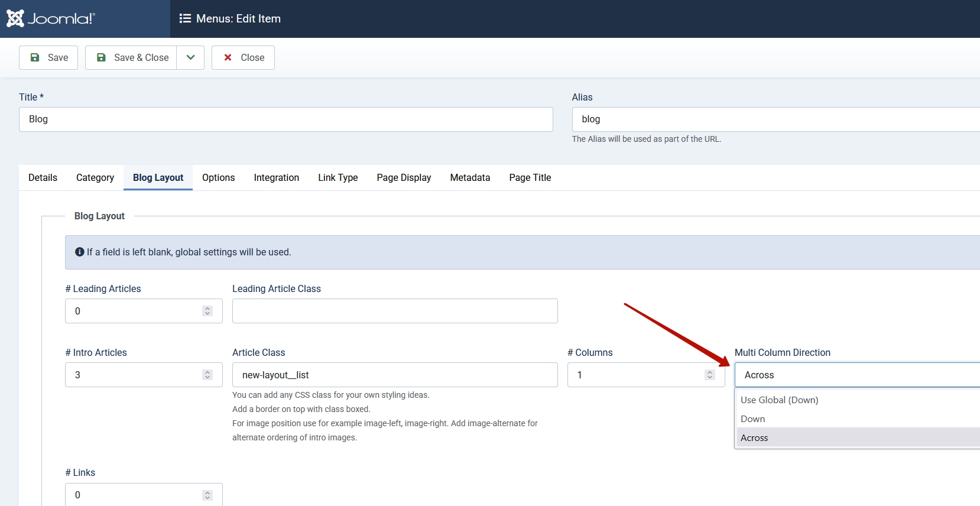The image size is (980, 506).
Task: Switch to the Details tab
Action: [x=43, y=177]
